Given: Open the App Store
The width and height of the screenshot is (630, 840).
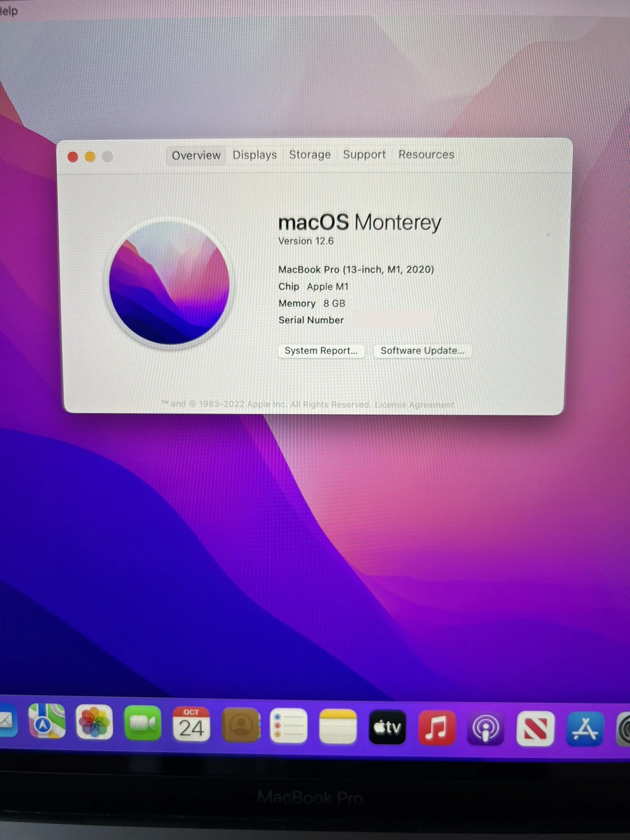Looking at the screenshot, I should click(x=585, y=729).
